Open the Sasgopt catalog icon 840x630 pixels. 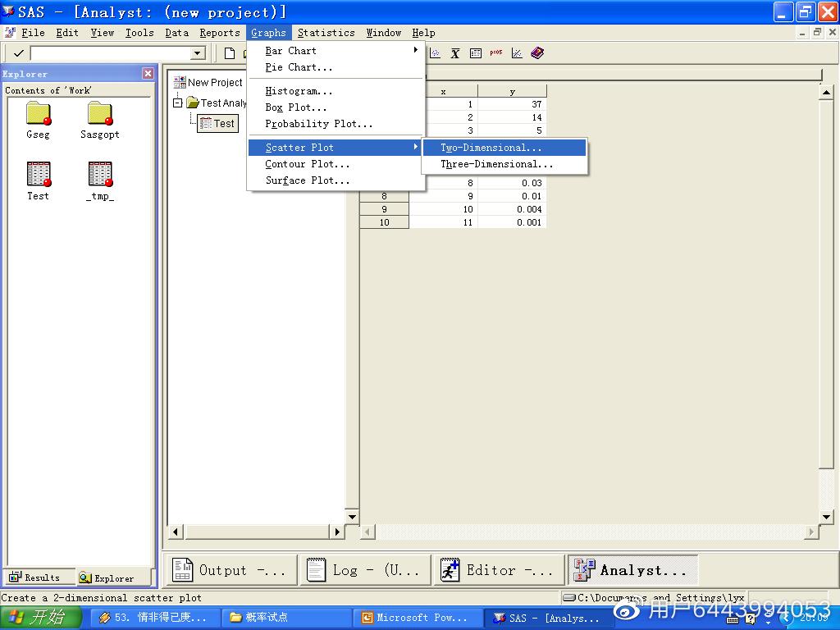point(99,114)
